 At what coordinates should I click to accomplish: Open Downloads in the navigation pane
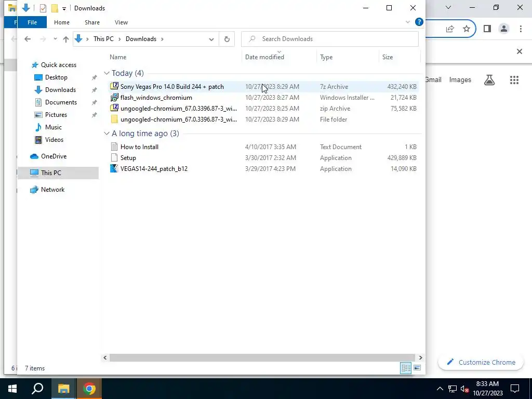coord(60,90)
